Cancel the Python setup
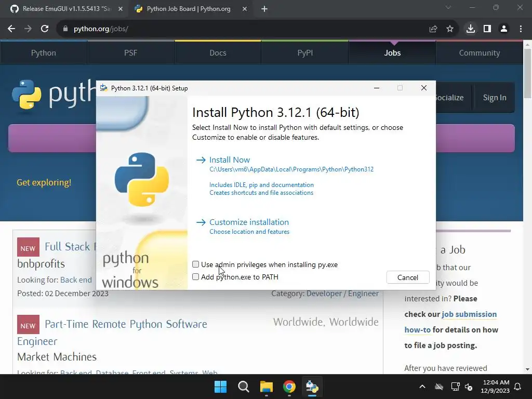532x399 pixels. [408, 277]
